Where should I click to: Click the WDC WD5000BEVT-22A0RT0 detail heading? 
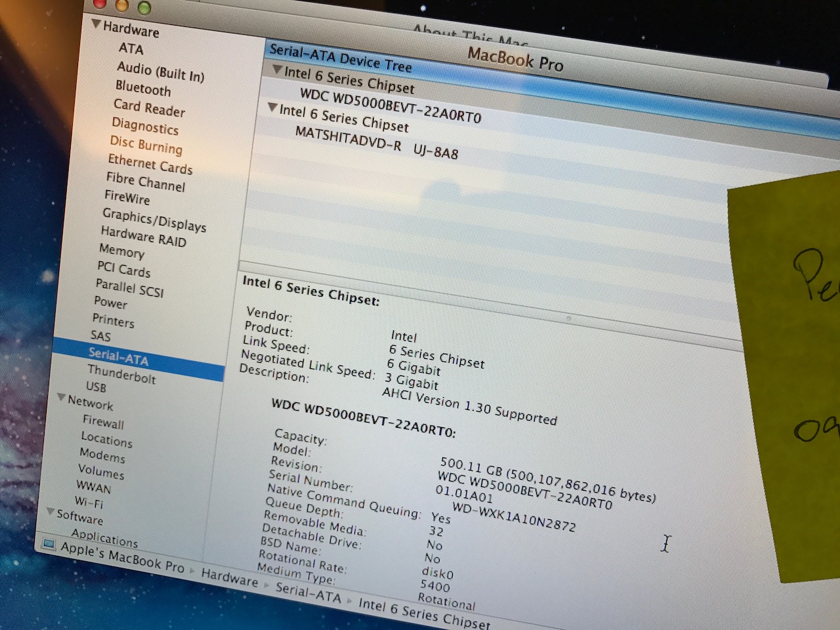pyautogui.click(x=364, y=418)
